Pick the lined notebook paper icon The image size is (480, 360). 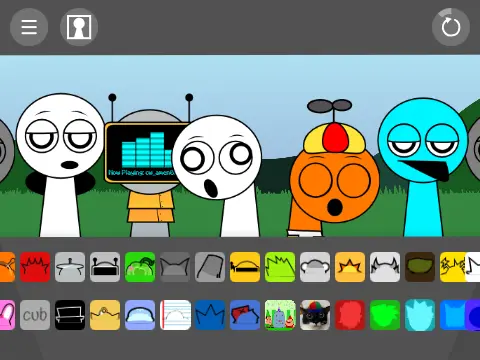pos(175,315)
